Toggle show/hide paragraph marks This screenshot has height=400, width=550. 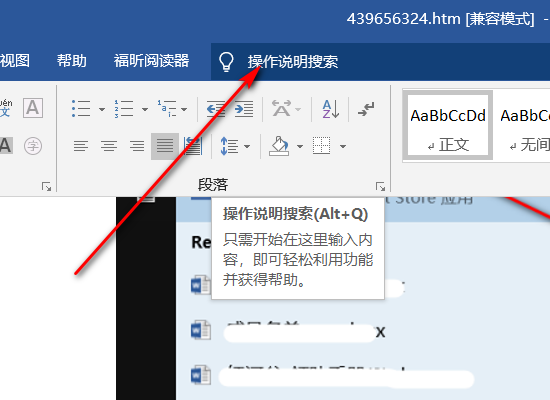366,109
